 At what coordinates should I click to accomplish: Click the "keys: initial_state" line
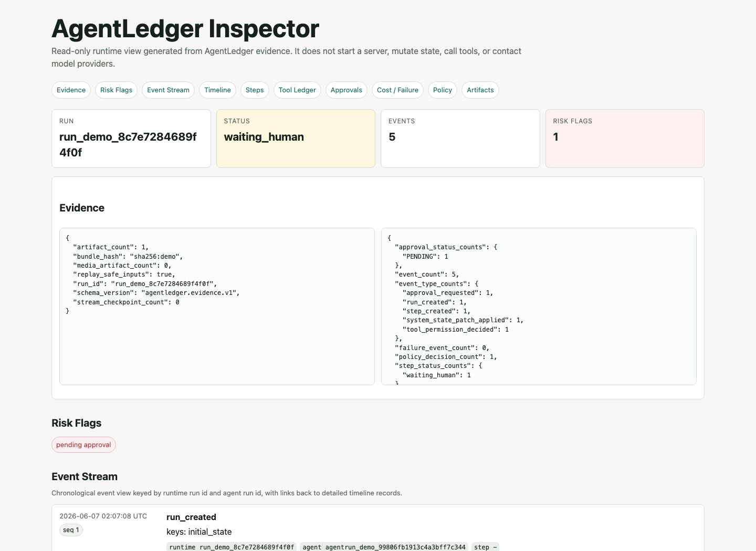(x=199, y=532)
